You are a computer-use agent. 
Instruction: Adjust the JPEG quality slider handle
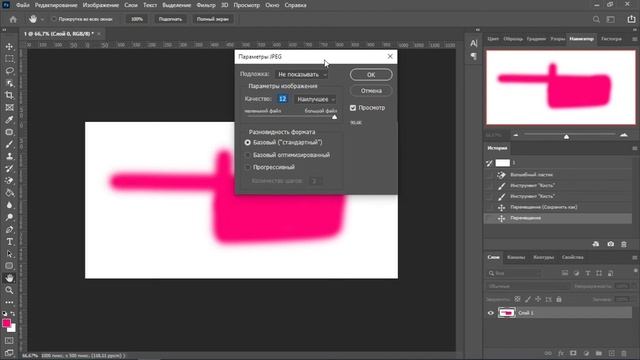coord(334,117)
